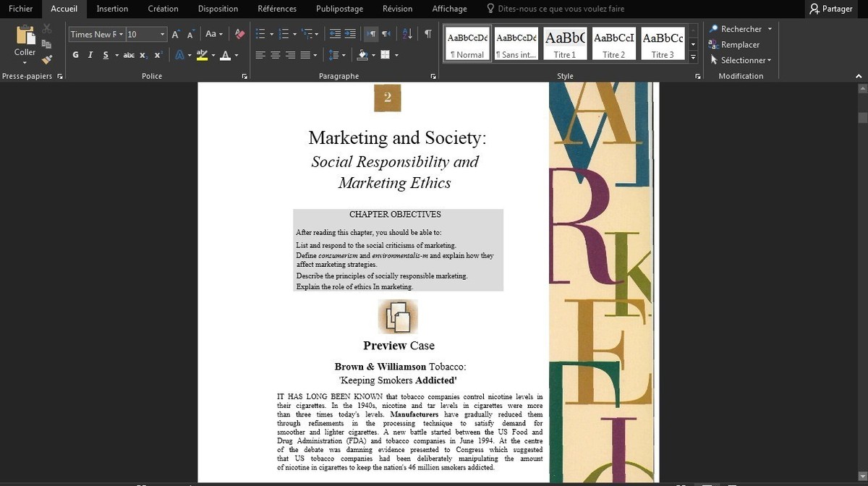Open the Sélectionner dropdown
This screenshot has width=868, height=486.
coord(741,60)
